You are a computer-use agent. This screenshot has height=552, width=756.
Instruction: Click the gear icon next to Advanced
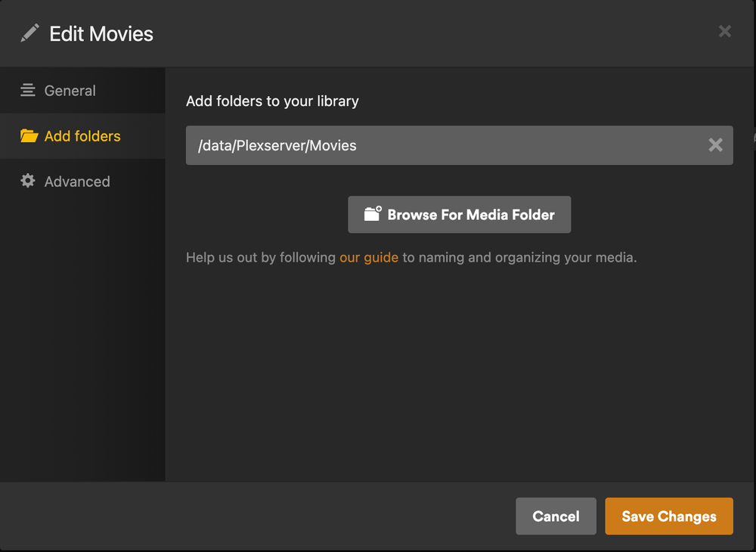28,181
